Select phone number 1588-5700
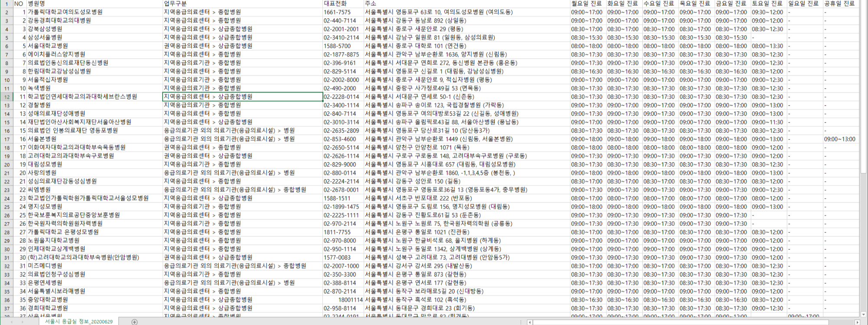The height and width of the screenshot is (325, 868). coord(343,46)
